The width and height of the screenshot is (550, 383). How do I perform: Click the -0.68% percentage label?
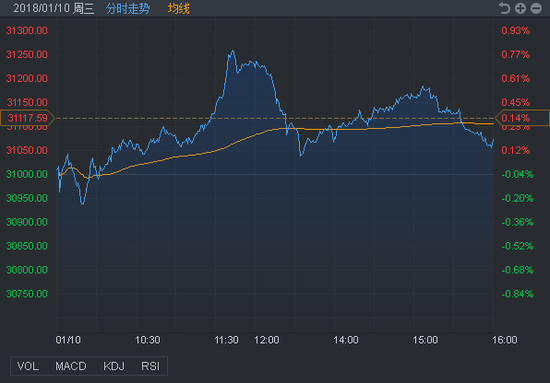[517, 270]
